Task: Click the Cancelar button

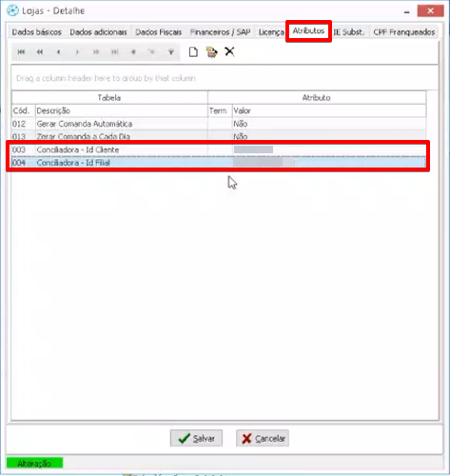Action: pos(263,438)
